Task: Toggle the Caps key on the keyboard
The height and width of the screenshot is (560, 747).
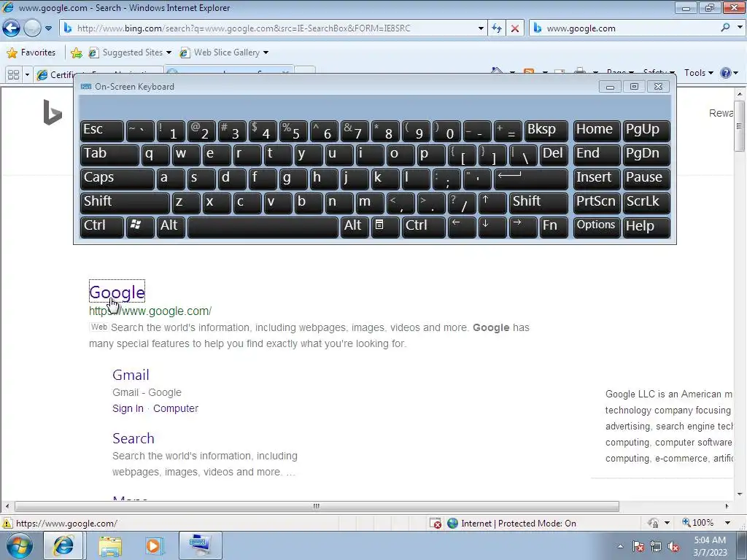Action: [x=117, y=179]
